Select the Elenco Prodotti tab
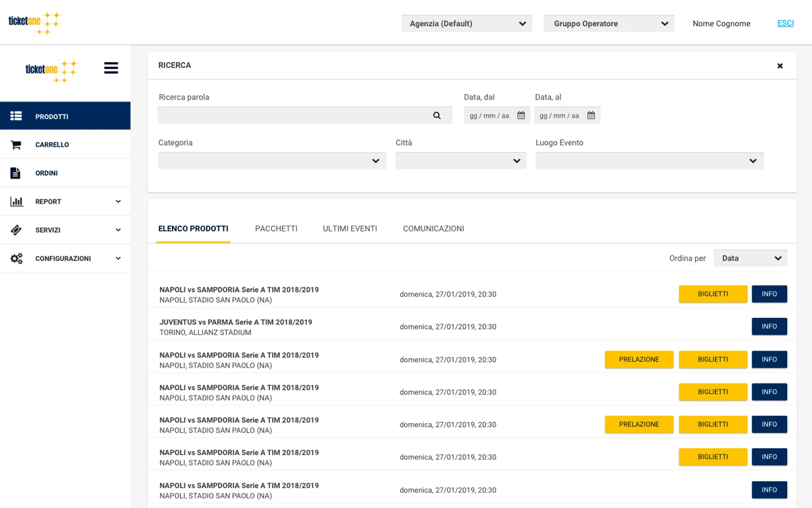 pos(193,229)
